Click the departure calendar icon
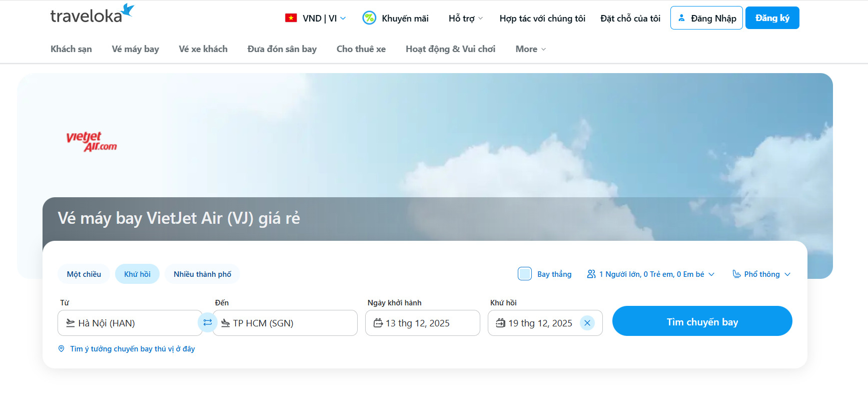This screenshot has height=402, width=868. coord(378,323)
